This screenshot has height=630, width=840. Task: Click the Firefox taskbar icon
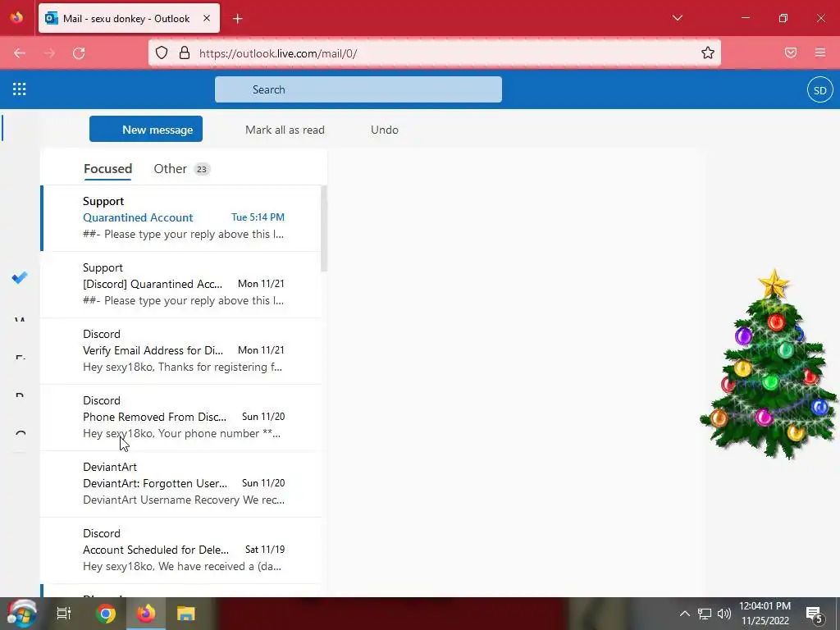146,614
